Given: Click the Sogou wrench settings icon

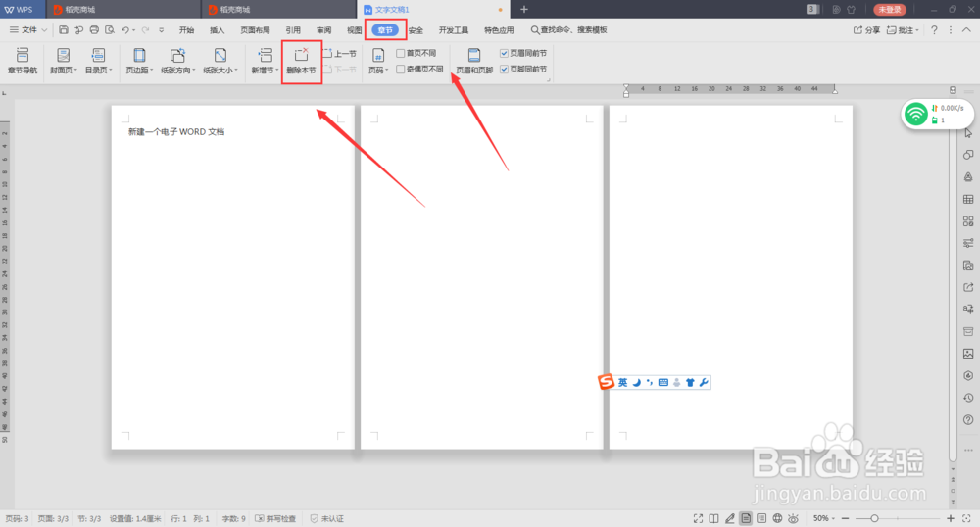Looking at the screenshot, I should (704, 382).
